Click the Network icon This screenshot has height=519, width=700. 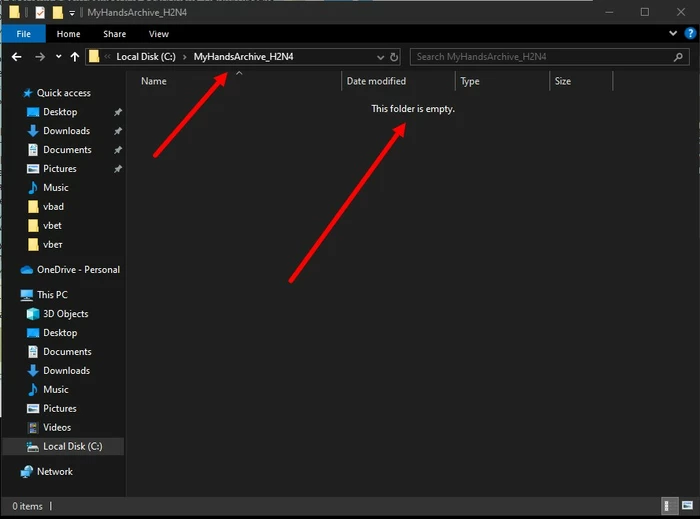(x=27, y=472)
